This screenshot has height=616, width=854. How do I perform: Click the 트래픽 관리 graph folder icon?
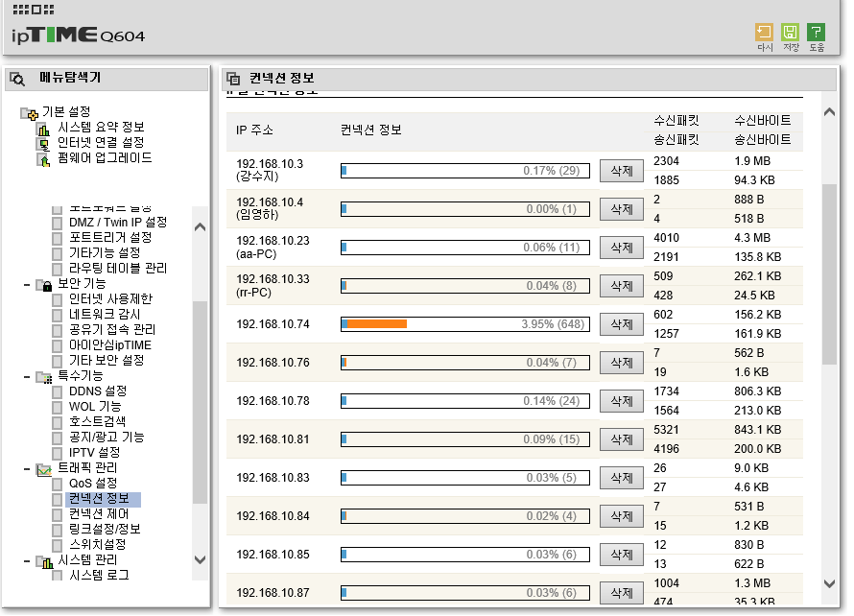[44, 469]
